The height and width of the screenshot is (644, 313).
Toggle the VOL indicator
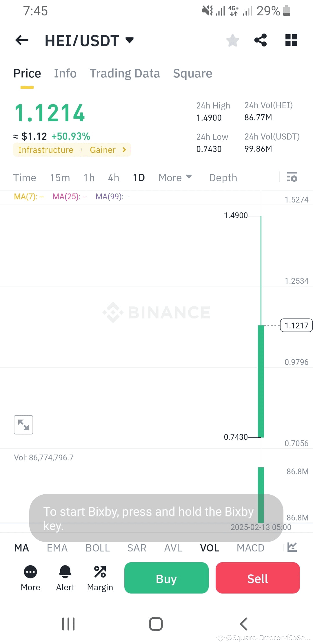[x=210, y=548]
